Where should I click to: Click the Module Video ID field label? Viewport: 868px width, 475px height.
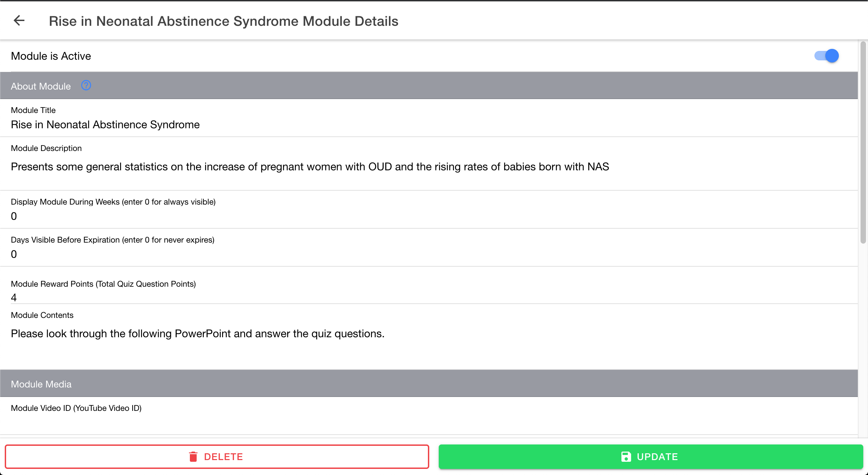click(x=76, y=408)
